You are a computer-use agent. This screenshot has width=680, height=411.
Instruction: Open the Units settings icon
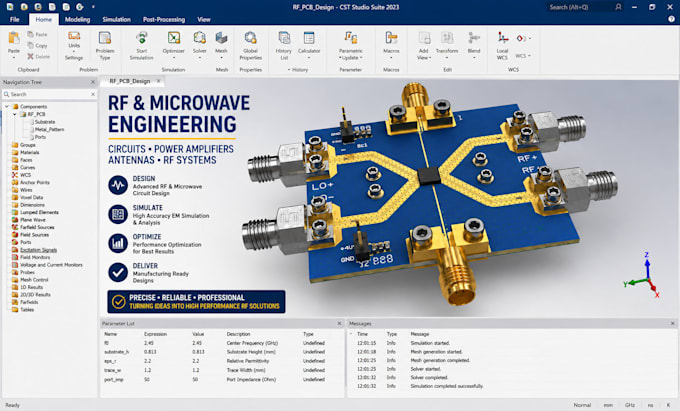[74, 36]
